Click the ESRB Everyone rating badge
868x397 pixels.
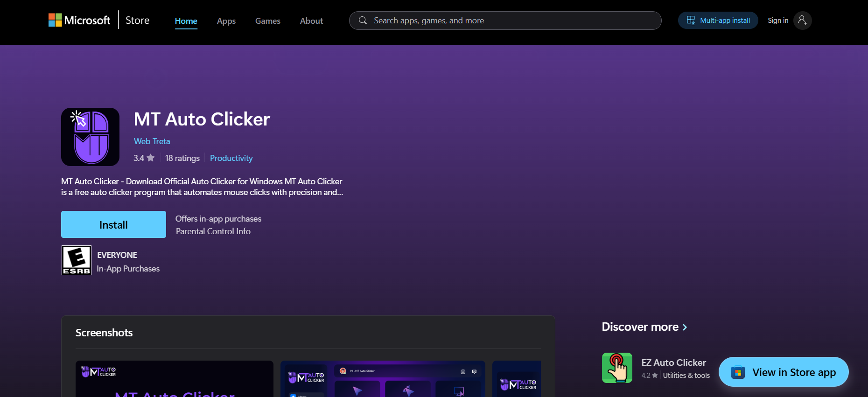[77, 260]
